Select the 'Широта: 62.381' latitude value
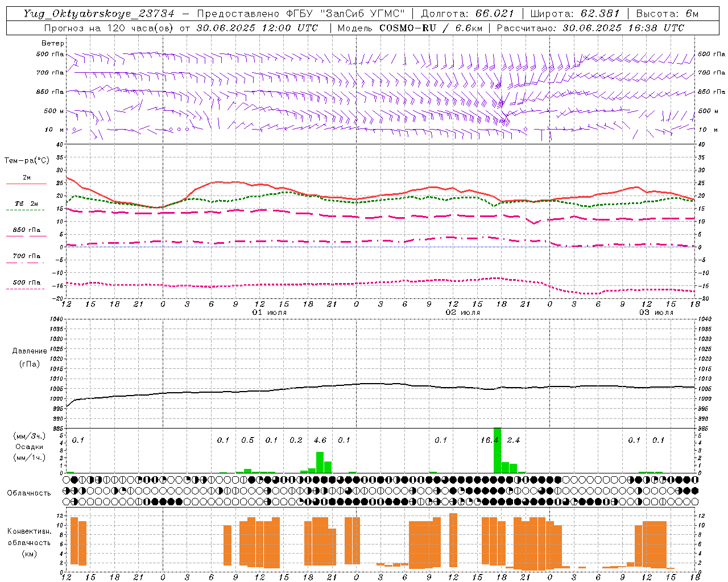728x582 pixels. 574,14
